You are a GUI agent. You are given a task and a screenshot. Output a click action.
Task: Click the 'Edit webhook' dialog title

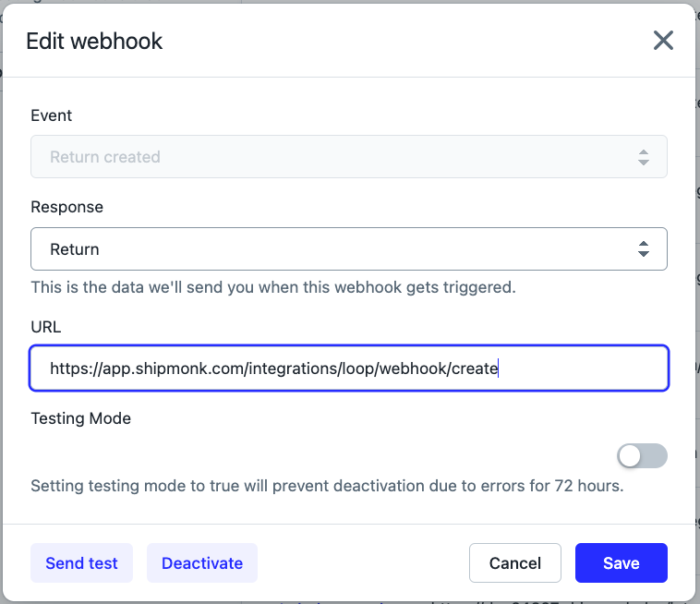[x=94, y=41]
